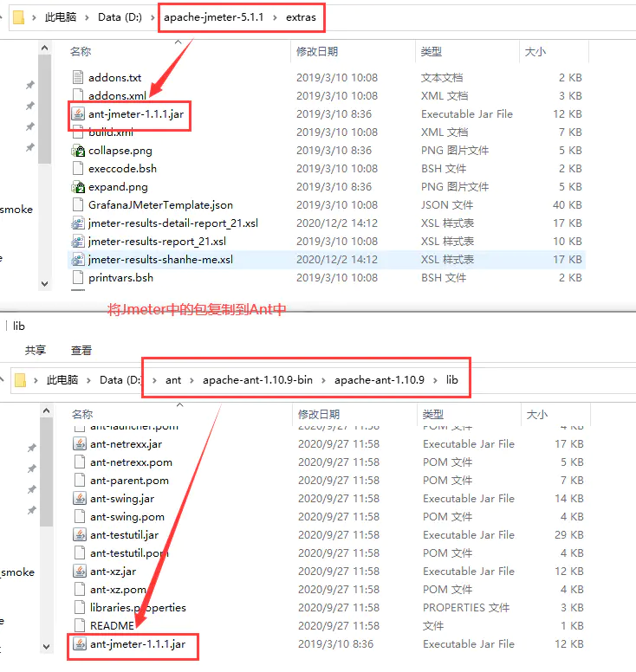Click the folder icon in lower address bar
The image size is (636, 672).
tap(20, 380)
